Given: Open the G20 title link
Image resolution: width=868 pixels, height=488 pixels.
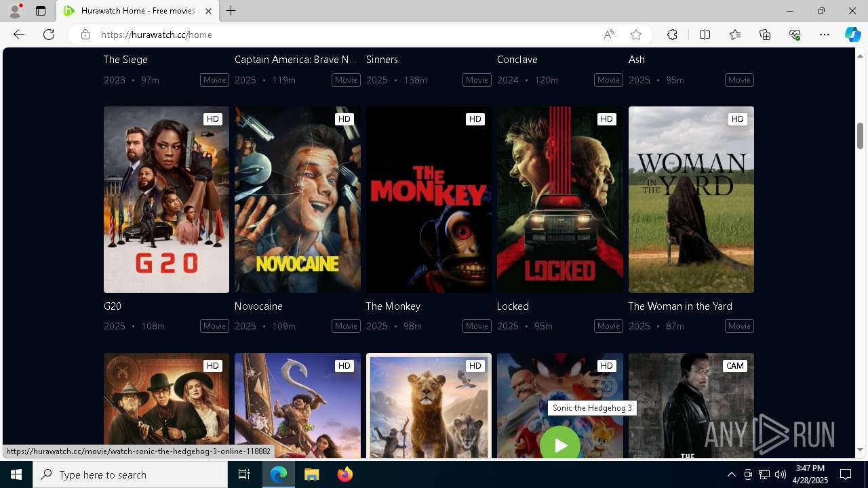Looking at the screenshot, I should (x=113, y=306).
